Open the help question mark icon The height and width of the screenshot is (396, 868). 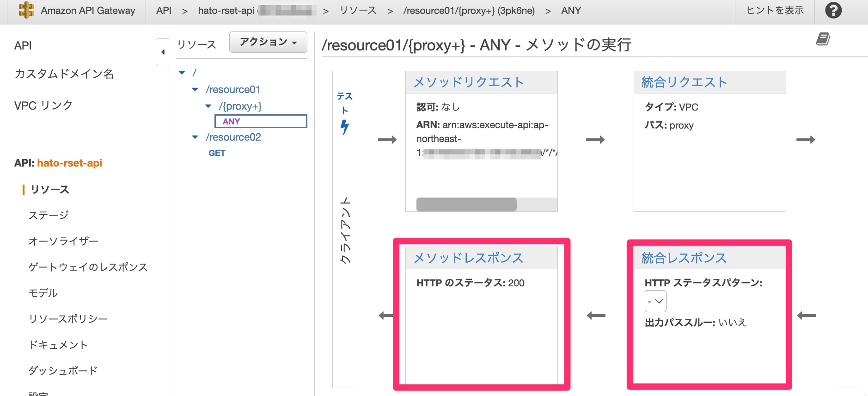pyautogui.click(x=833, y=10)
